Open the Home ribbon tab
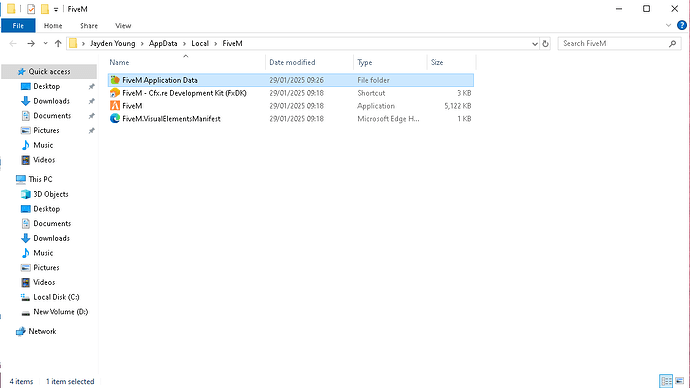Image resolution: width=690 pixels, height=388 pixels. click(53, 26)
